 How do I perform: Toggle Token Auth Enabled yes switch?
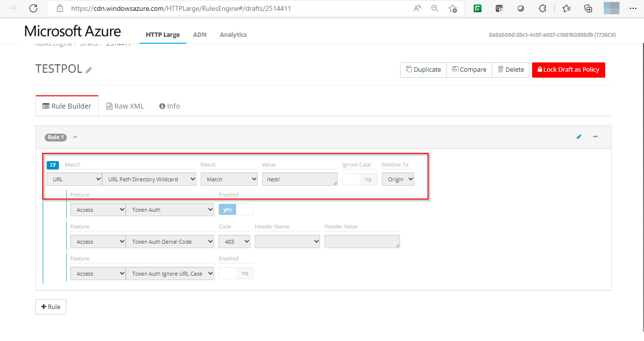click(236, 209)
